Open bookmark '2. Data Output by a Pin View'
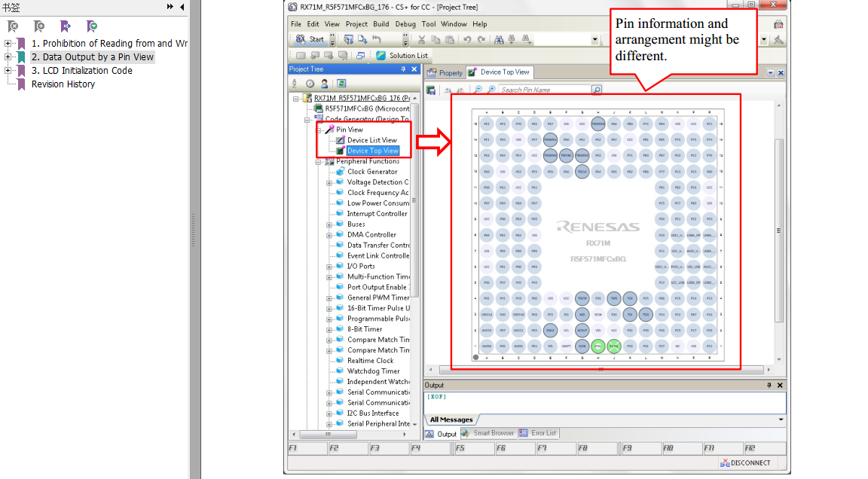Viewport: 868px width, 479px height. (93, 57)
